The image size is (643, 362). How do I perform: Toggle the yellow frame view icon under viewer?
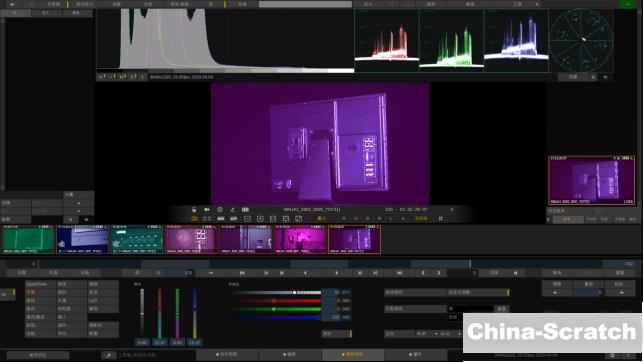click(194, 219)
